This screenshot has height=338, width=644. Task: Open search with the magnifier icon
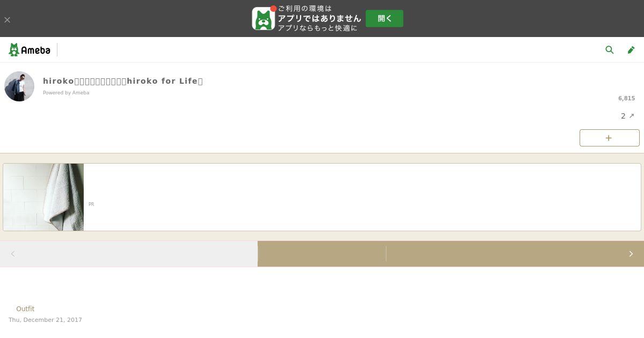point(609,50)
